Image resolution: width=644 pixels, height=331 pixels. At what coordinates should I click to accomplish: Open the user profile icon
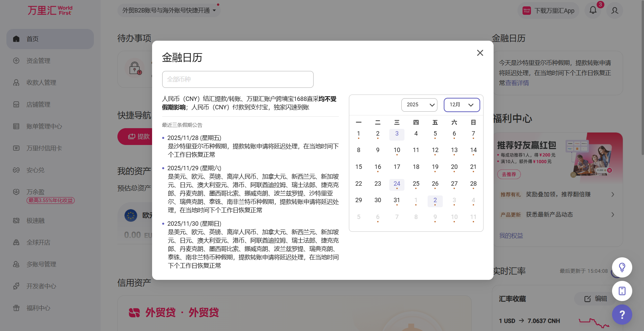coord(615,10)
